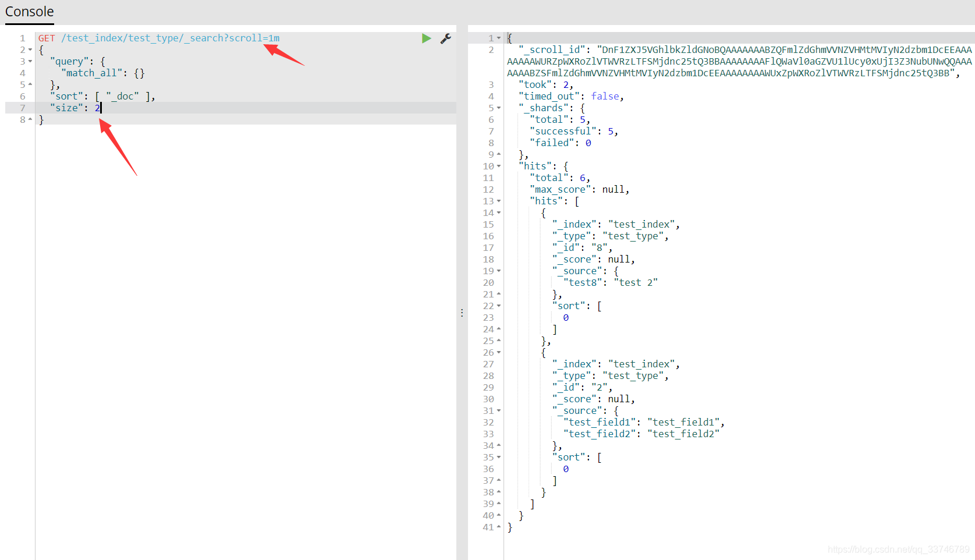Collapse "_source" fold arrow at response line 19
The width and height of the screenshot is (975, 560).
[x=499, y=271]
